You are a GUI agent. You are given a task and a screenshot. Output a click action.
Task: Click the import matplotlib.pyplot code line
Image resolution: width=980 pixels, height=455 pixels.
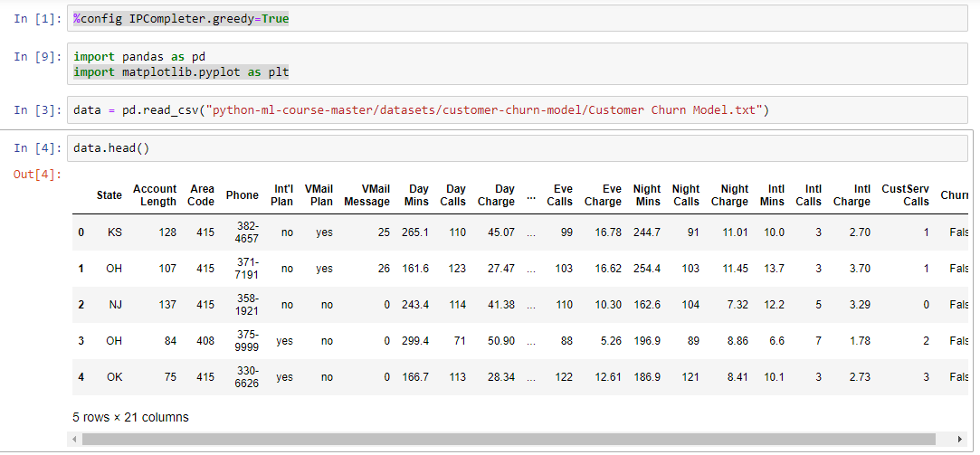tap(181, 71)
